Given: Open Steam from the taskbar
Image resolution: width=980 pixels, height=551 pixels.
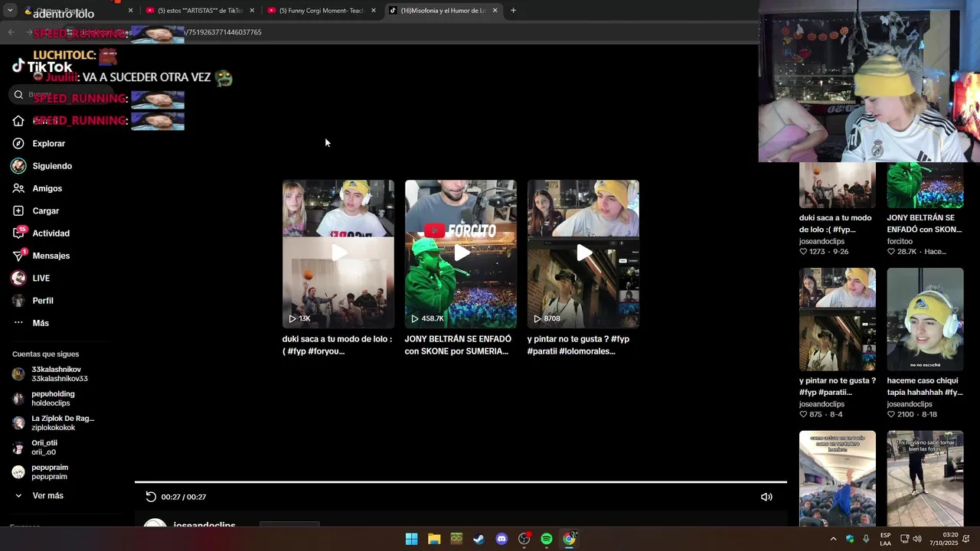Looking at the screenshot, I should tap(479, 539).
